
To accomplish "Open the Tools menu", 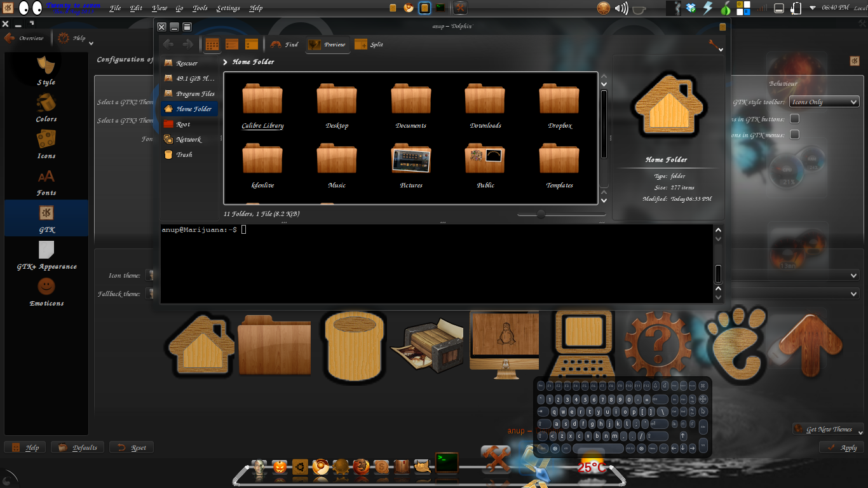I will click(200, 8).
